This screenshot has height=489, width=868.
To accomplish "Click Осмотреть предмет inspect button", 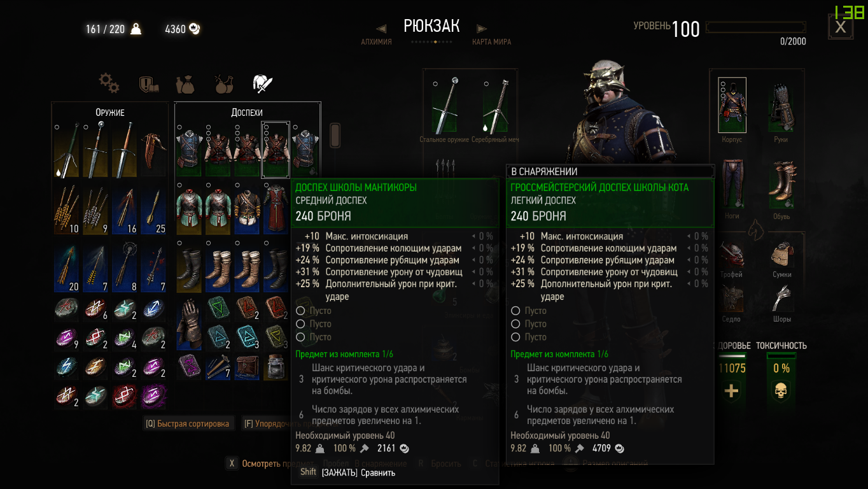I will tap(262, 464).
